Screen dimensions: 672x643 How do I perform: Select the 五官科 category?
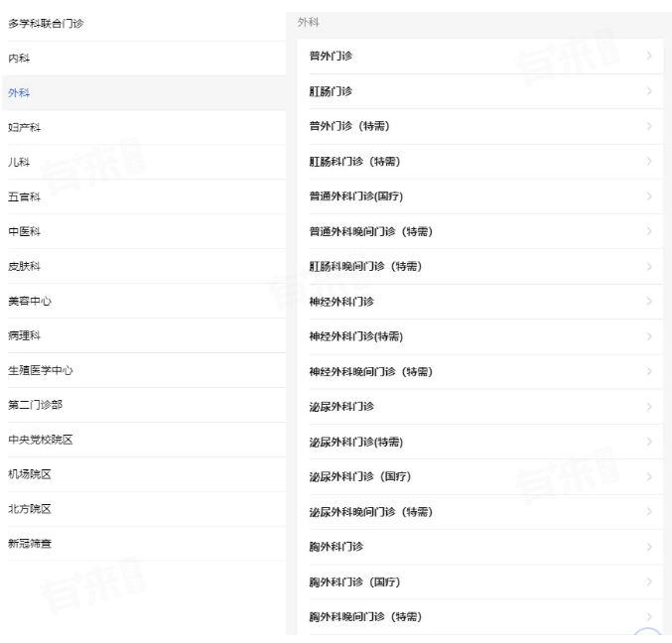[24, 197]
